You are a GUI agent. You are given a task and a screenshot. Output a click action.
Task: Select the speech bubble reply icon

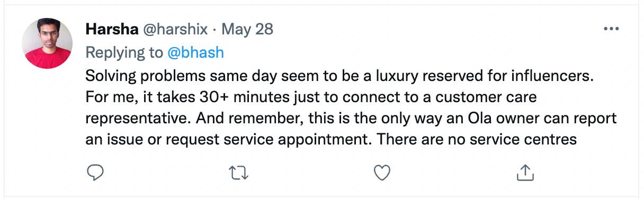tap(95, 173)
